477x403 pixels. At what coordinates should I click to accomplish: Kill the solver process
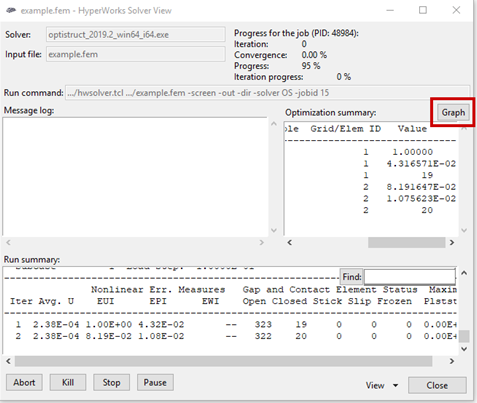(x=68, y=382)
